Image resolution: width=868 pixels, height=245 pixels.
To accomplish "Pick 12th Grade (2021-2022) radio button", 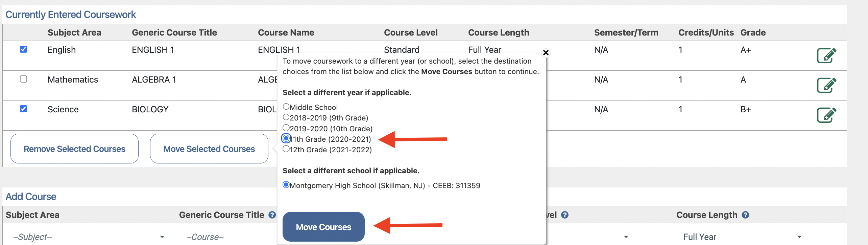I will coord(286,149).
